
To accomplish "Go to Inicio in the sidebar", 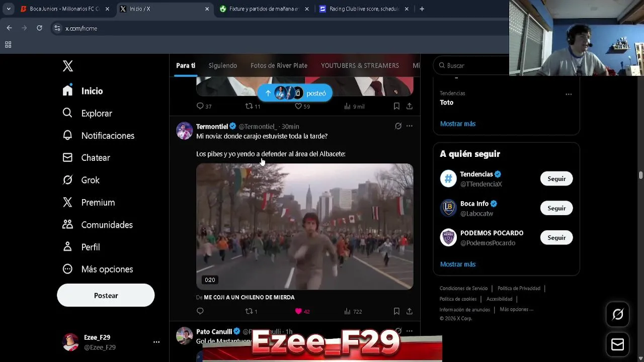I will (x=83, y=91).
